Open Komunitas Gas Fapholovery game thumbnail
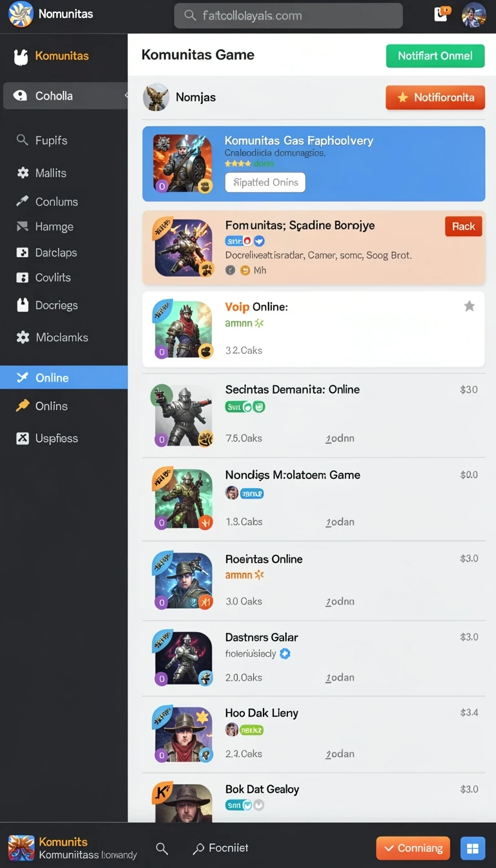This screenshot has height=868, width=496. pos(182,163)
